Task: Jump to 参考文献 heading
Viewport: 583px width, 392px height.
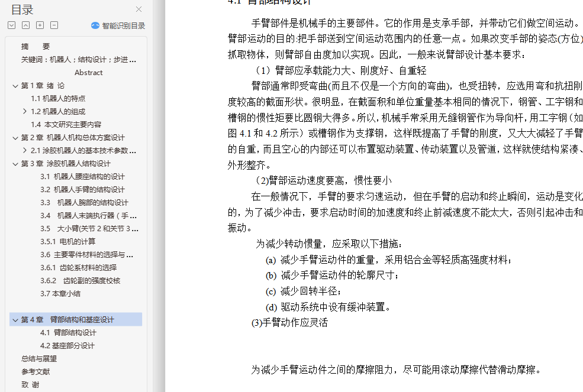Action: tap(36, 371)
